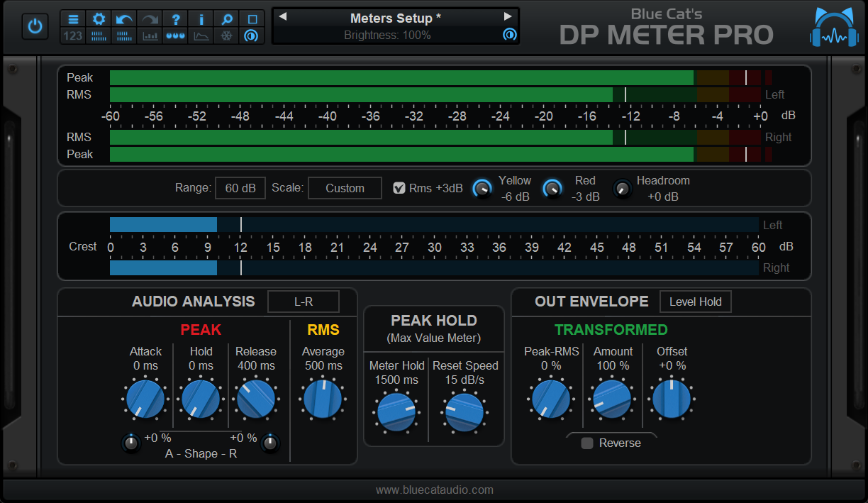This screenshot has width=868, height=503.
Task: Select the magnifier zoom icon
Action: coord(226,19)
